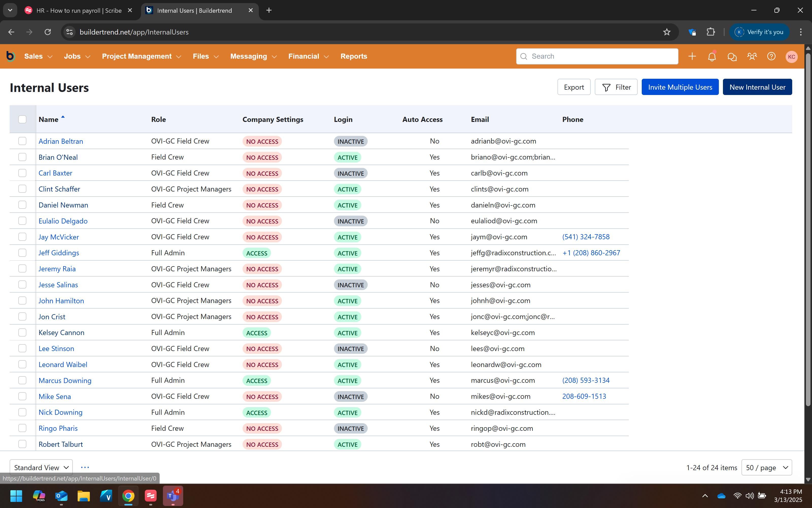Toggle the select-all users checkbox
812x508 pixels.
(x=22, y=119)
